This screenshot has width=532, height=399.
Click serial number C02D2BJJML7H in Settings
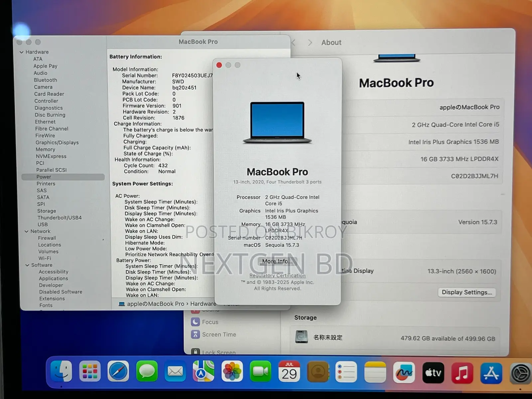(474, 176)
